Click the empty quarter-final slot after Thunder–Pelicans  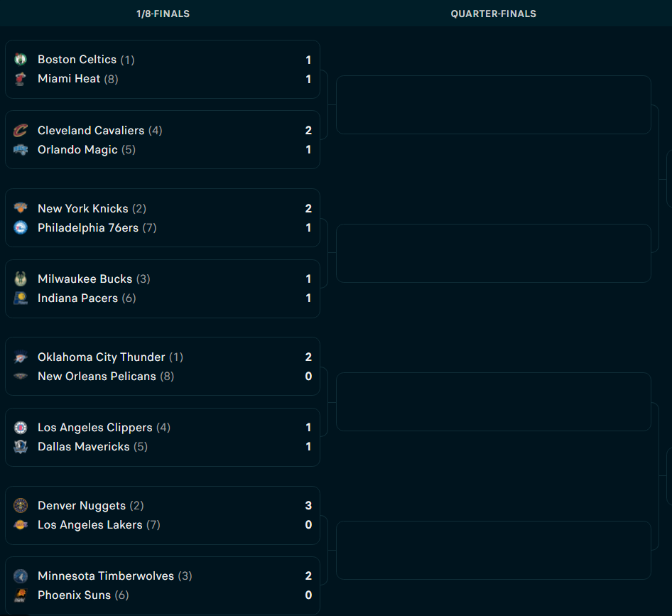[493, 401]
